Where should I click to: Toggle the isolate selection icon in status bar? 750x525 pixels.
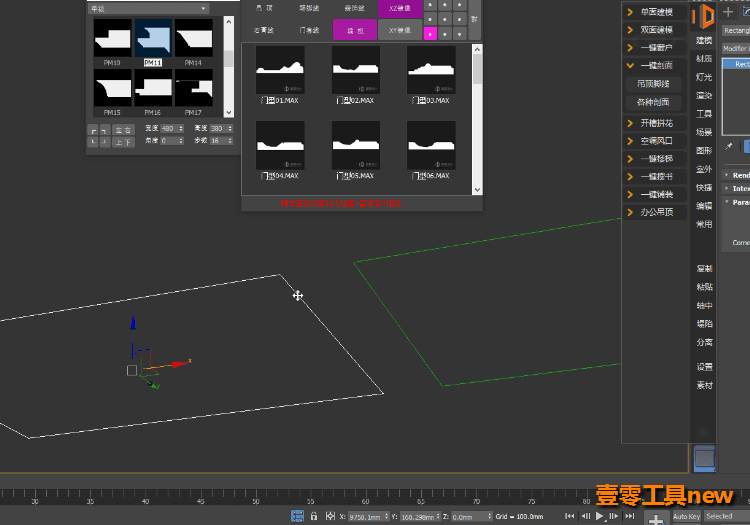[298, 516]
